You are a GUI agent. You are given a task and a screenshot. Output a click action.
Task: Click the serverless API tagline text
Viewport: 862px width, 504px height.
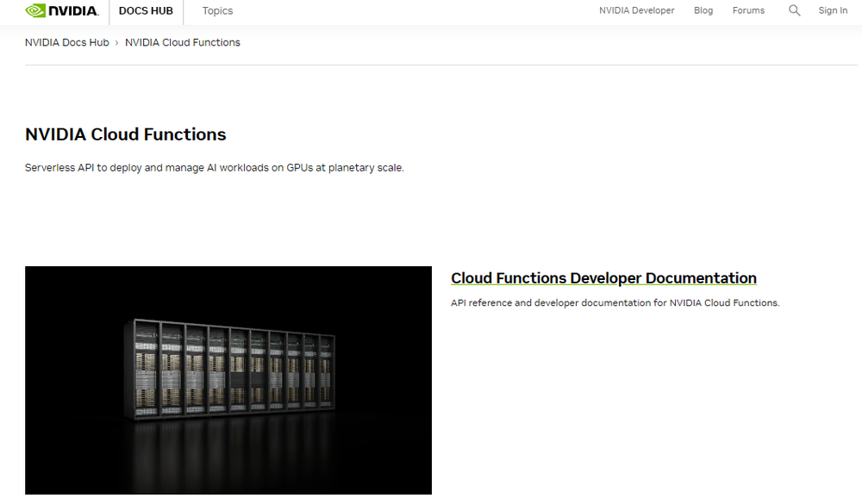(214, 167)
